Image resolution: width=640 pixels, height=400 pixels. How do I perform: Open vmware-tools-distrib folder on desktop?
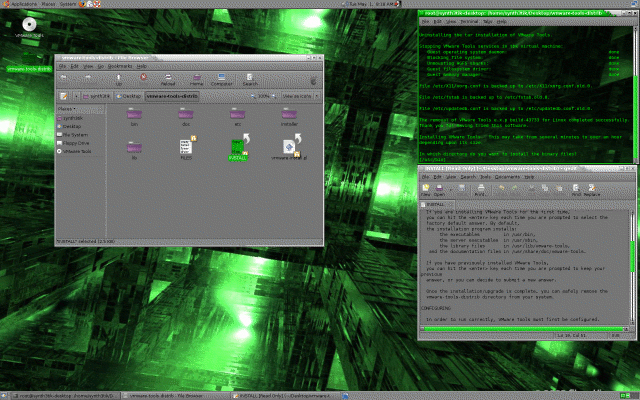coord(29,62)
